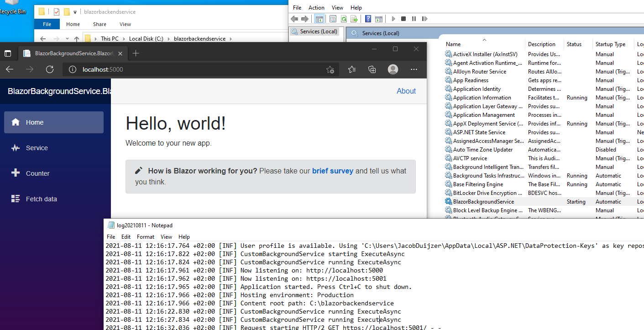Image resolution: width=644 pixels, height=330 pixels.
Task: Open Explorer View ribbon tab
Action: click(125, 24)
